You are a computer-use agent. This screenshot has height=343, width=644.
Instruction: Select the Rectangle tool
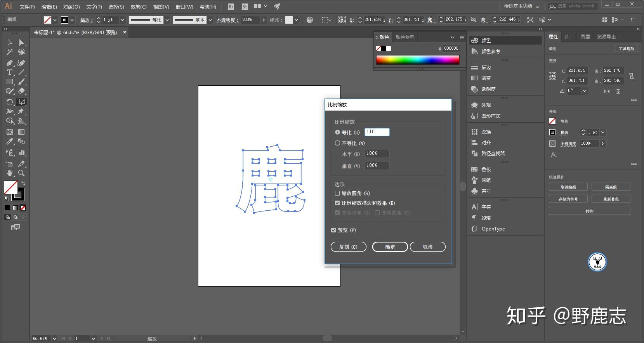(x=10, y=82)
